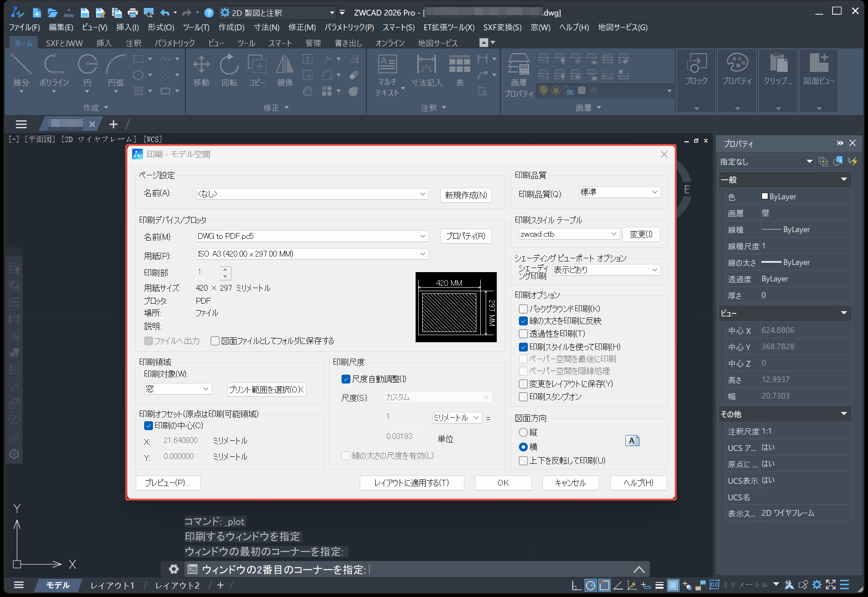Toggle the Quick Select icon in Properties panel
The height and width of the screenshot is (597, 868).
852,161
